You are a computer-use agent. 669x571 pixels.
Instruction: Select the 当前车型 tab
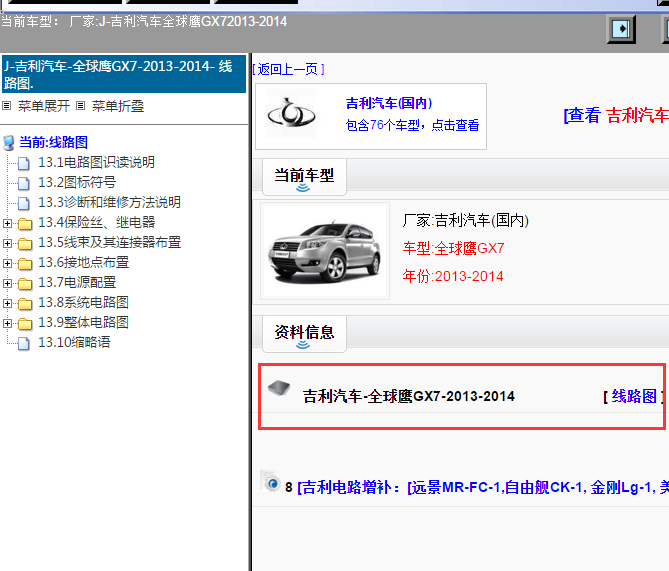click(x=304, y=177)
